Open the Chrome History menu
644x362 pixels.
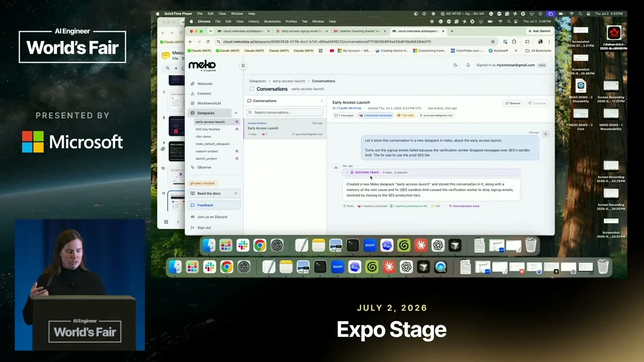tap(254, 22)
